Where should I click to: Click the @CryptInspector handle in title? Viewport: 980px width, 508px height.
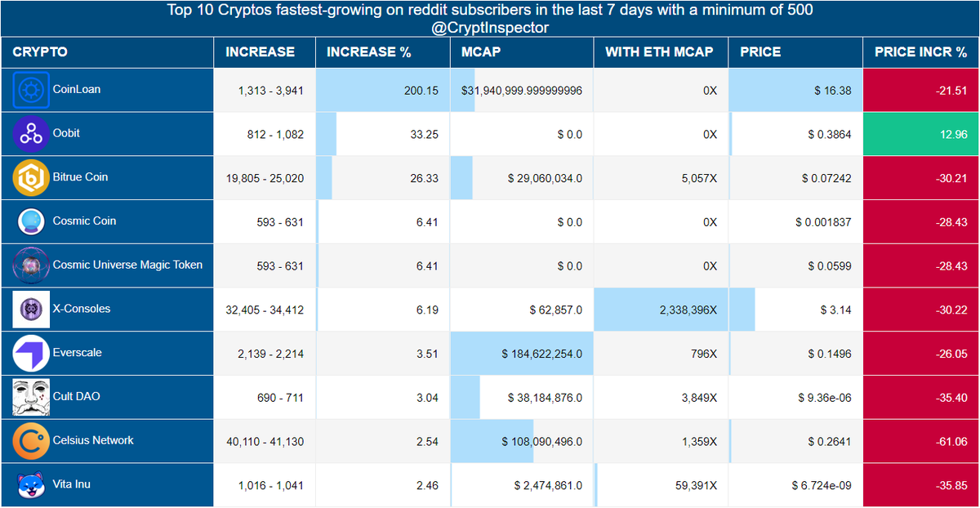point(489,28)
